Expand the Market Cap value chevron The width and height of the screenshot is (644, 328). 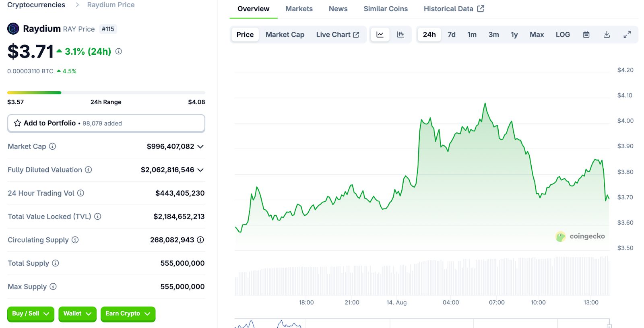(x=200, y=146)
